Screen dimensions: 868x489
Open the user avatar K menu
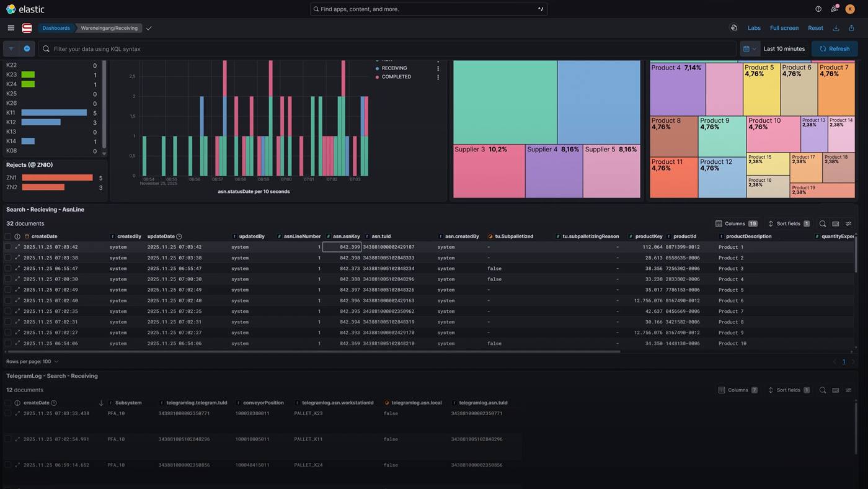pyautogui.click(x=850, y=9)
